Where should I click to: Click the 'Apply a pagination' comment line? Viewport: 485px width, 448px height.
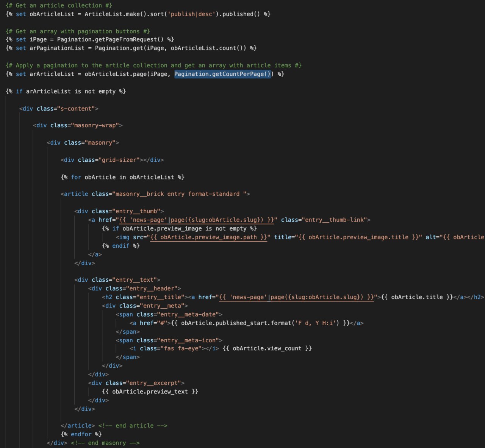153,66
